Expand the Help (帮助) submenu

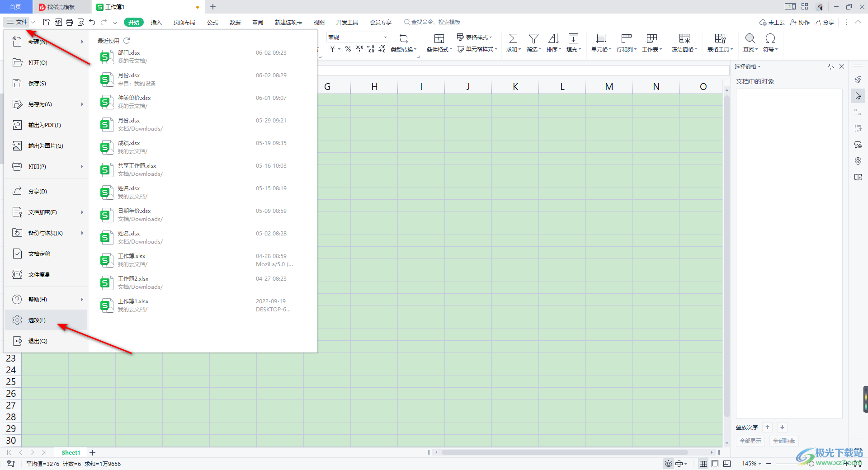pyautogui.click(x=82, y=300)
